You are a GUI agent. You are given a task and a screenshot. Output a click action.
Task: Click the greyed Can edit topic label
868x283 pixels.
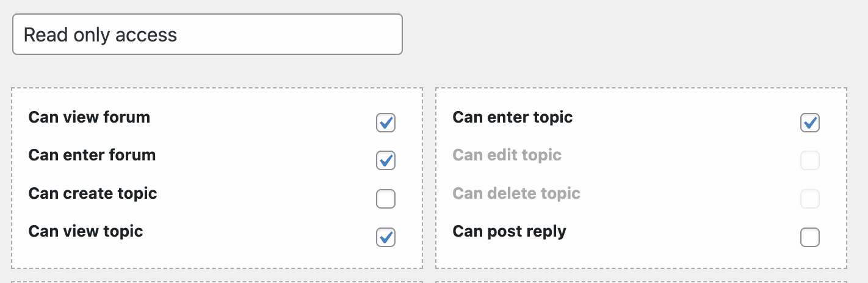coord(507,155)
